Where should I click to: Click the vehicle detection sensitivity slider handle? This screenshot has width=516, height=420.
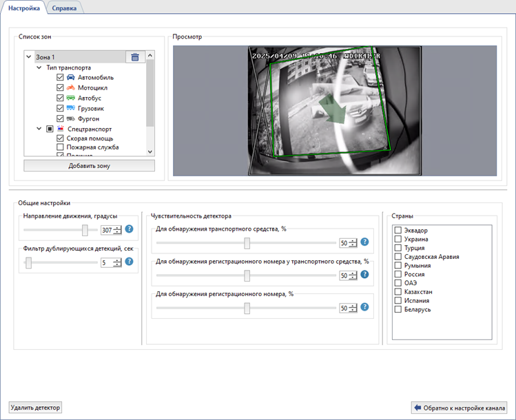click(x=247, y=243)
